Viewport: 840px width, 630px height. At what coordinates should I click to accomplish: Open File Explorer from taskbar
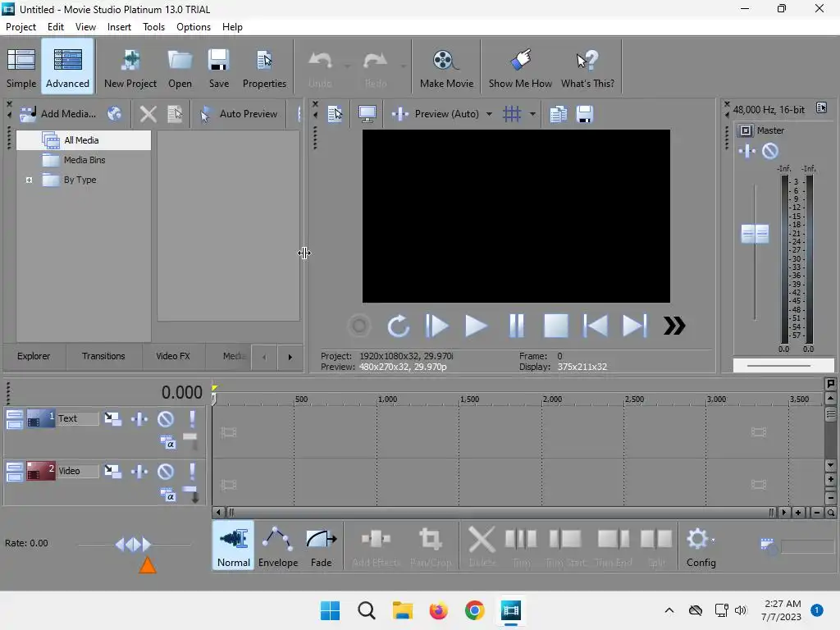[402, 610]
